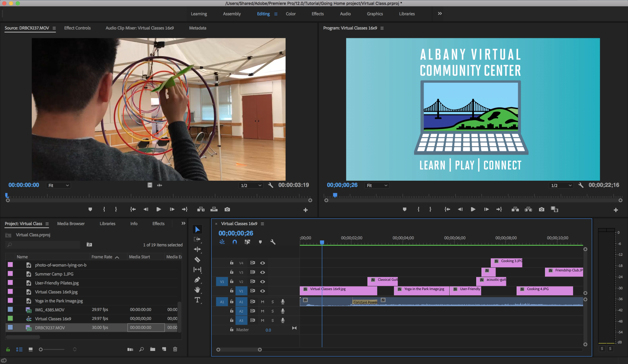
Task: Show hidden Project panel tabs chevron
Action: click(183, 223)
